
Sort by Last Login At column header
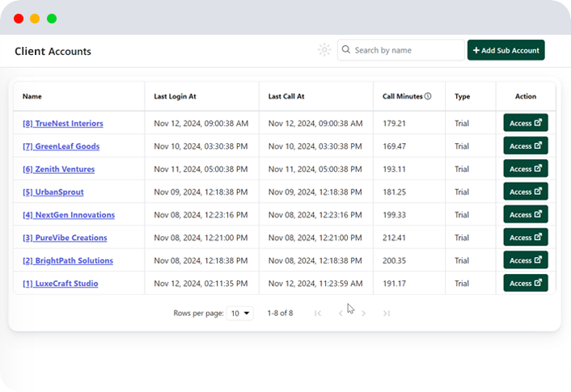175,96
